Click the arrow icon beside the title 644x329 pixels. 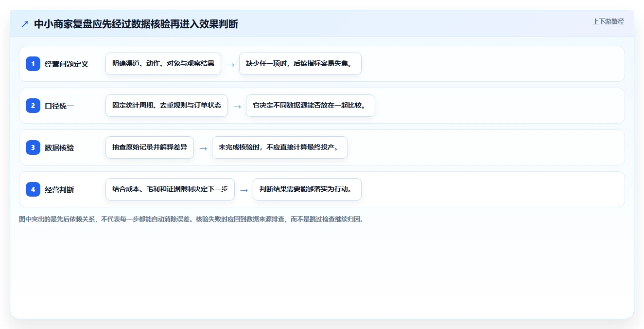[25, 24]
